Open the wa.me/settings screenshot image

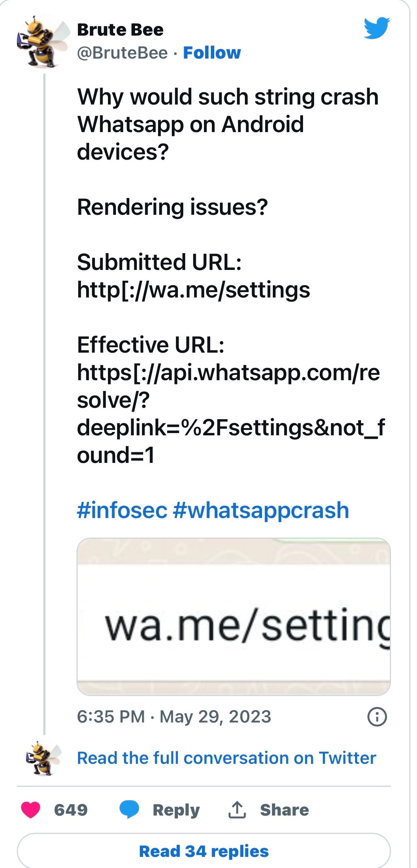234,616
